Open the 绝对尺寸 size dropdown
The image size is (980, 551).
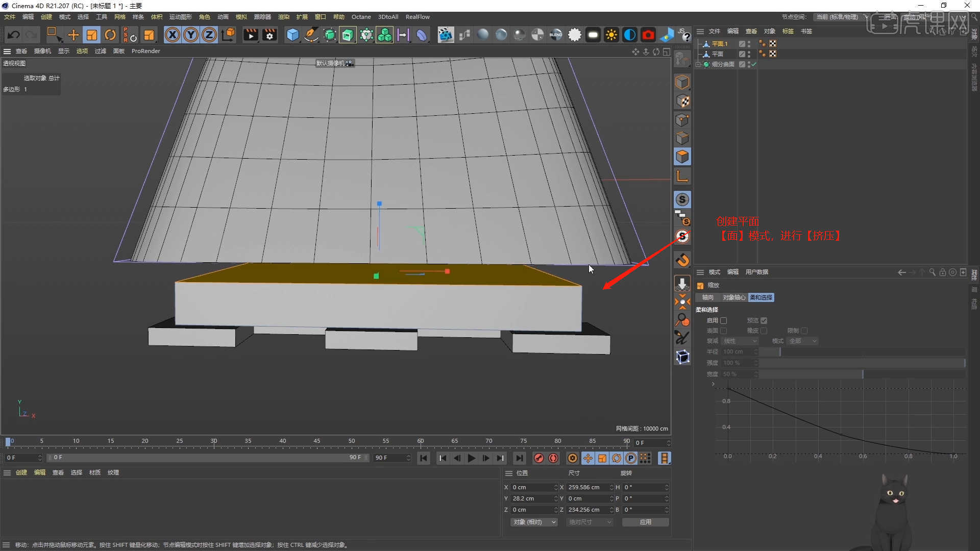coord(590,522)
